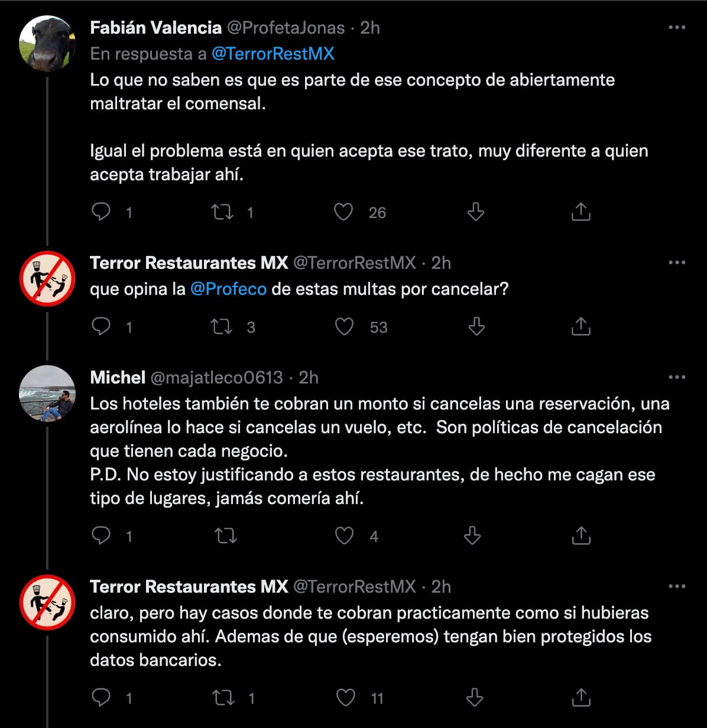The image size is (707, 728).
Task: Open the @TerrorRestMX mention link
Action: 274,54
